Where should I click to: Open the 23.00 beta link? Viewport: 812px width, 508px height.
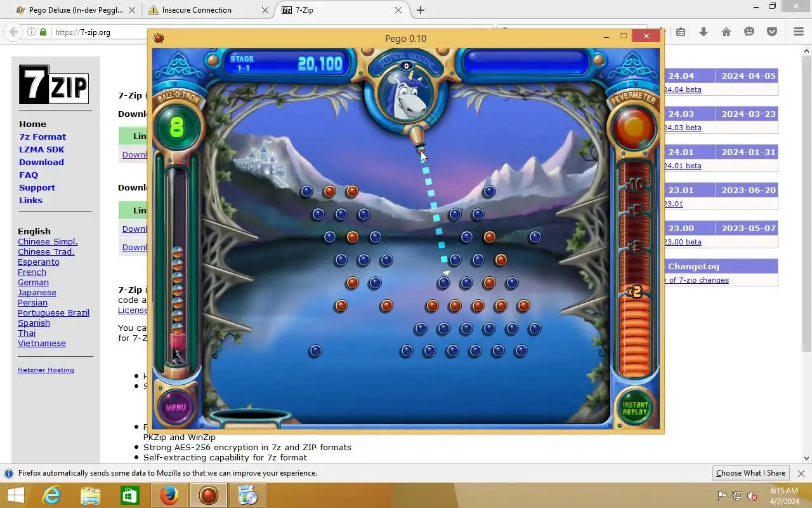point(682,242)
